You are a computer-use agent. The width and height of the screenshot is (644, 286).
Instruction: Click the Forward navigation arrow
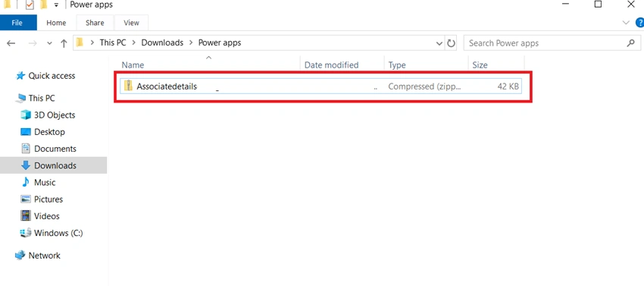coord(33,43)
